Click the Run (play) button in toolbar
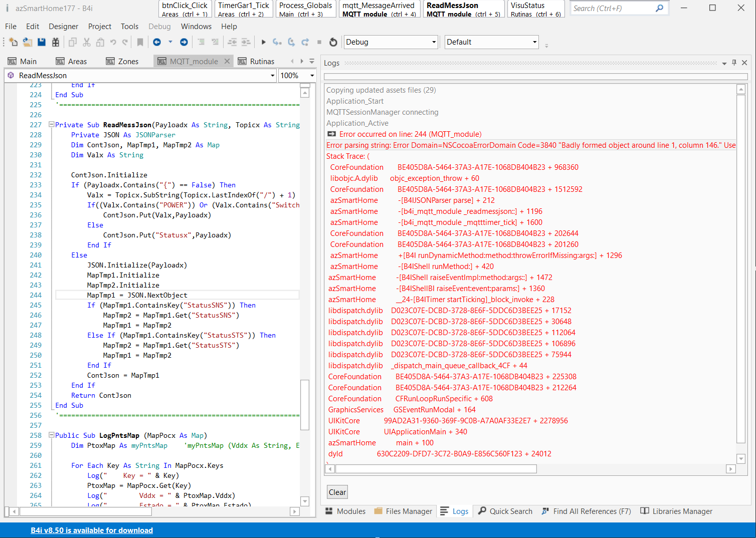The image size is (756, 538). [264, 42]
